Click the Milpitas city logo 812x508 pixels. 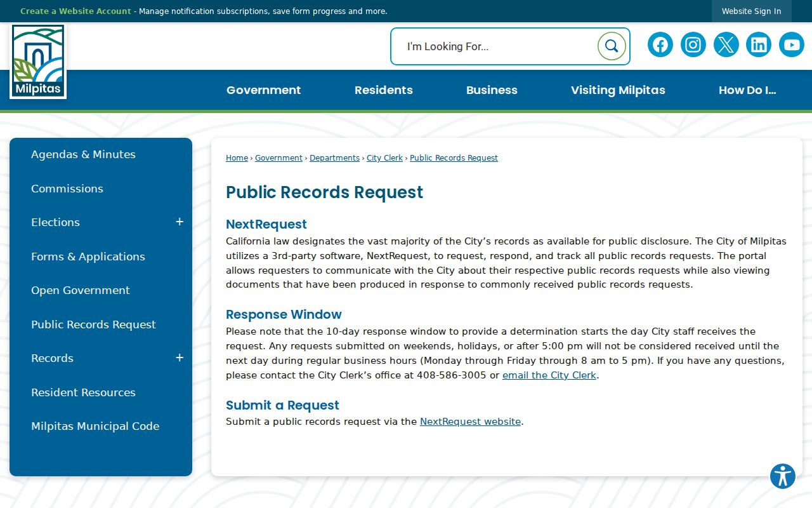coord(38,62)
